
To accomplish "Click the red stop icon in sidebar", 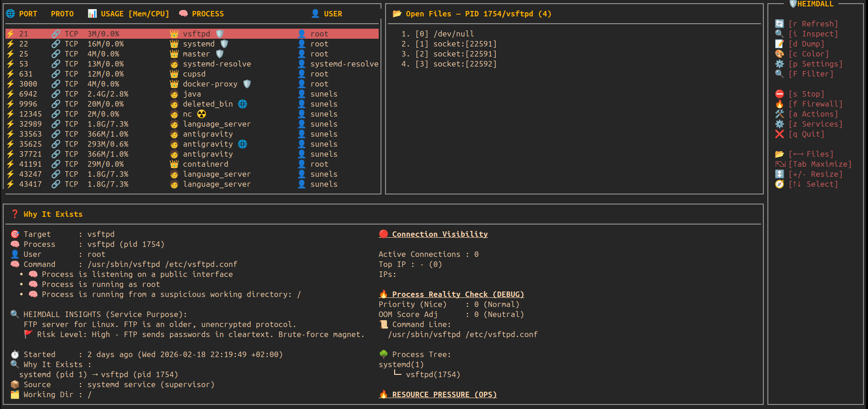I will coord(780,94).
